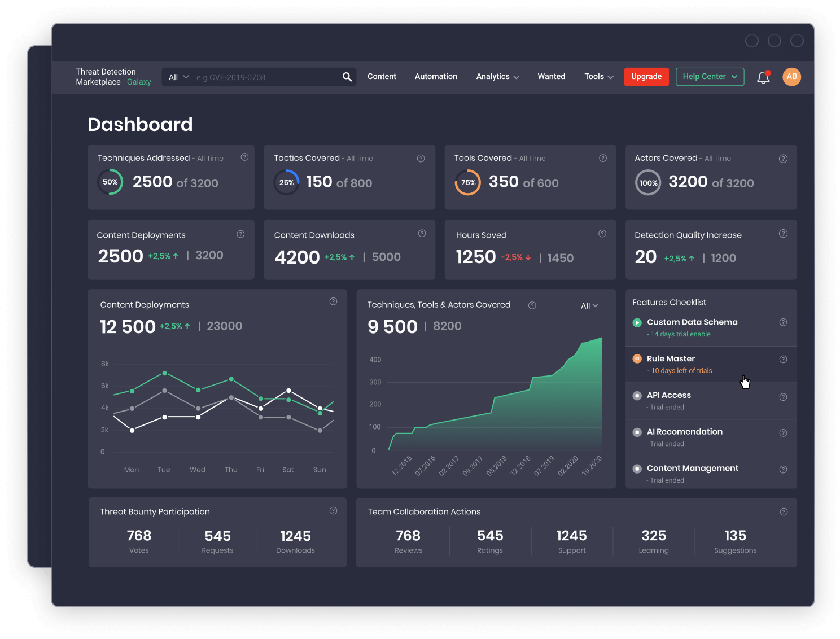Click the 50% progress ring
The image size is (840, 639).
110,182
